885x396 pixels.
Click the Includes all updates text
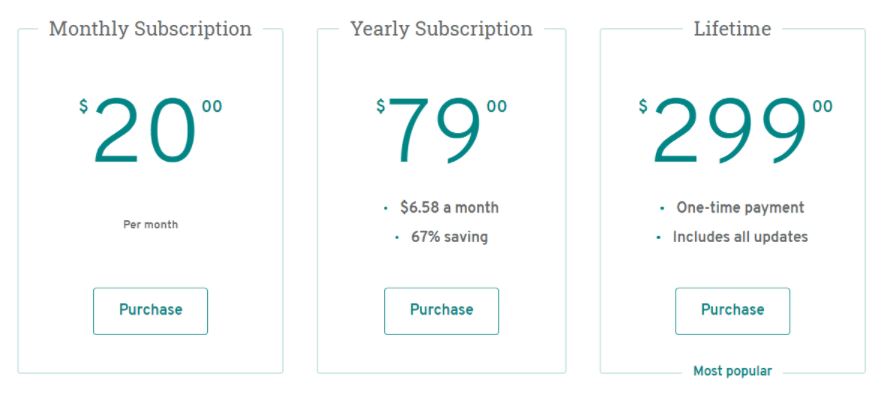click(x=740, y=237)
